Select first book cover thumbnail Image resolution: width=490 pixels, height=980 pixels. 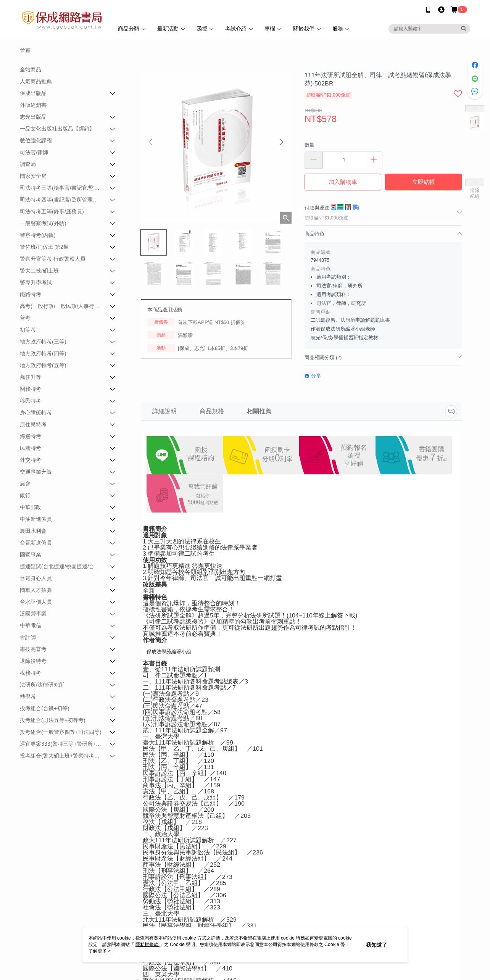[x=153, y=242]
